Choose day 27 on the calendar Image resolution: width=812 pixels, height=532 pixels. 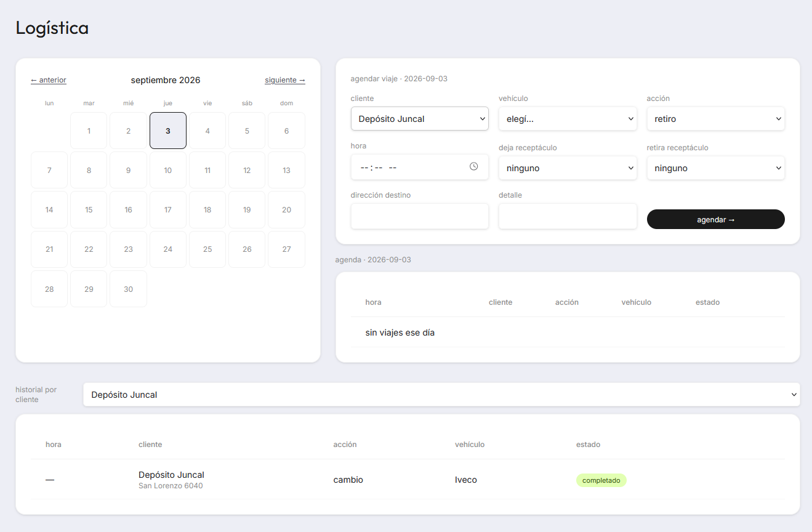click(x=286, y=249)
